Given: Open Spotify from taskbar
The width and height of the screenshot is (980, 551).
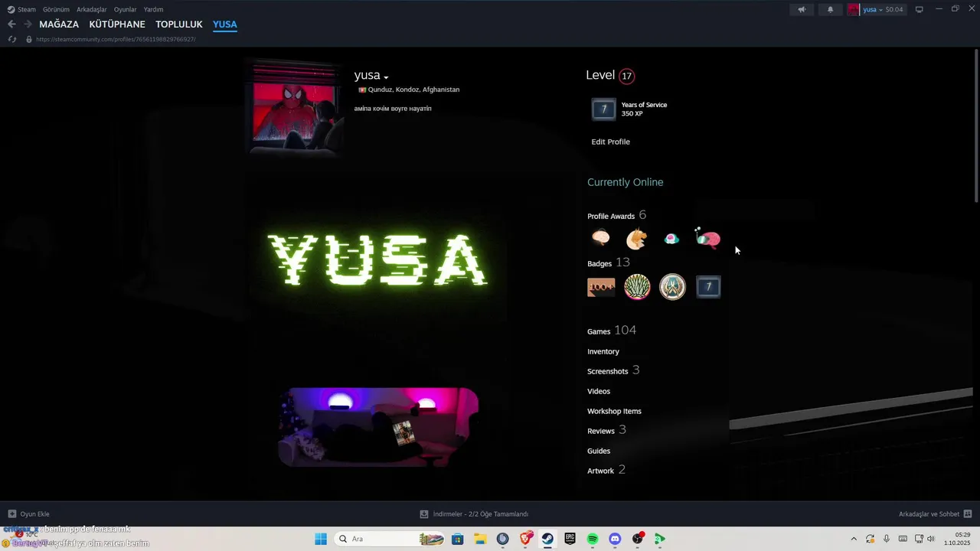Looking at the screenshot, I should [x=593, y=539].
